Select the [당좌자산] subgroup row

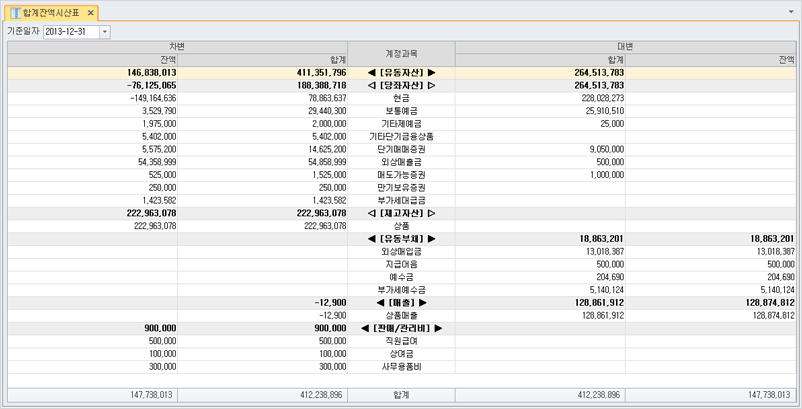pos(401,86)
